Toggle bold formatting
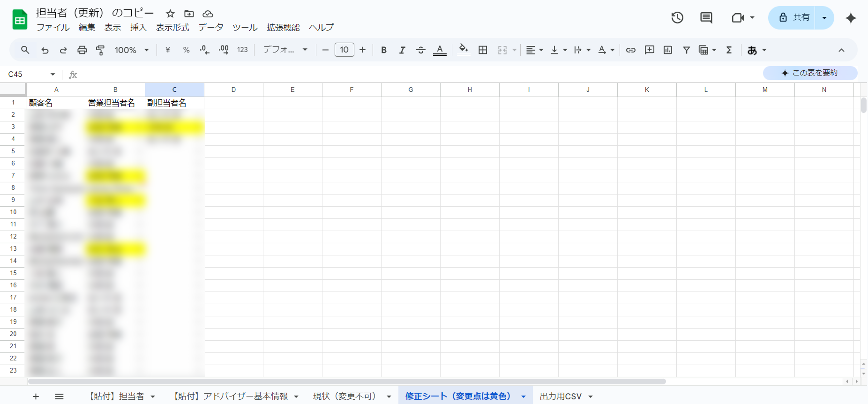This screenshot has width=868, height=404. point(383,50)
